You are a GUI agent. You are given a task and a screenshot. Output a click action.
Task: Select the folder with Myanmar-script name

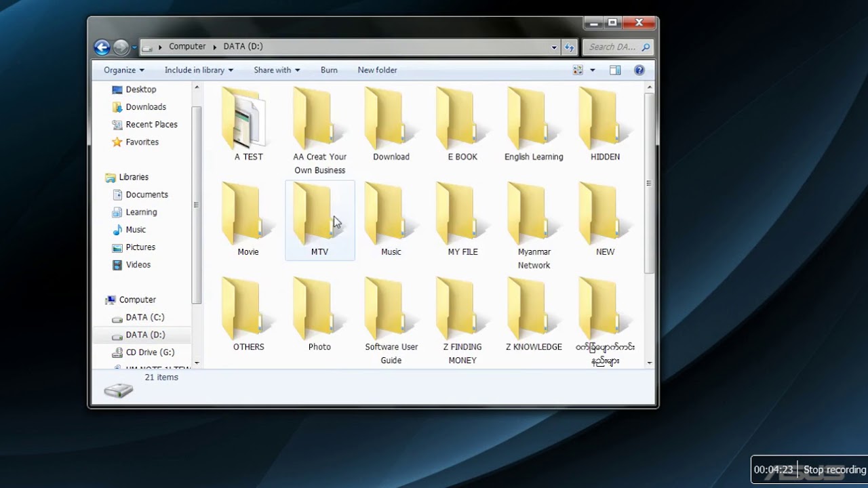[601, 308]
